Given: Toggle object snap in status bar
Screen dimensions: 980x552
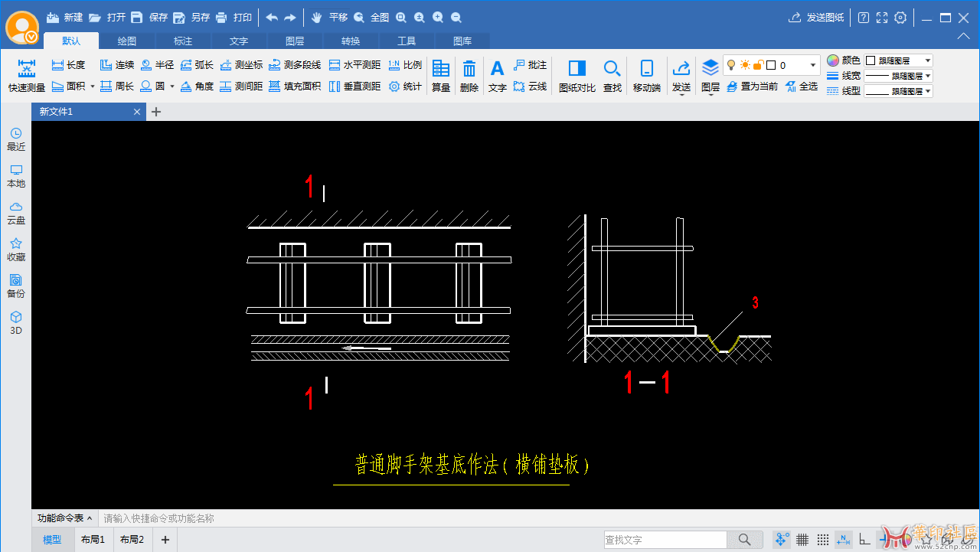Looking at the screenshot, I should click(782, 540).
